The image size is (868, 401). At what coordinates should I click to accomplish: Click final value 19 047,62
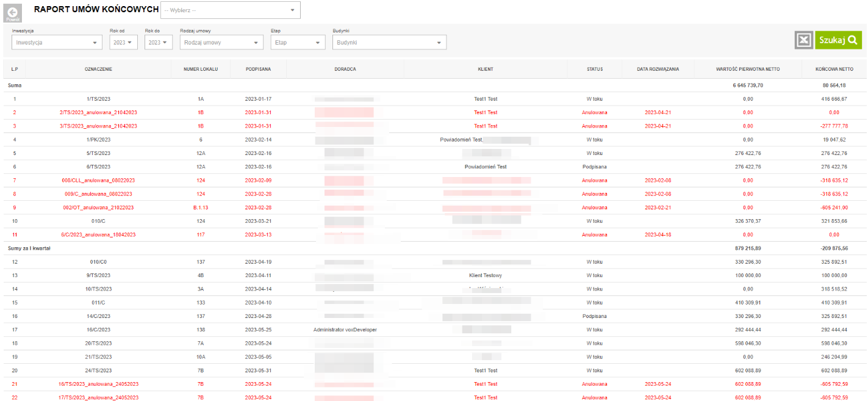(834, 140)
